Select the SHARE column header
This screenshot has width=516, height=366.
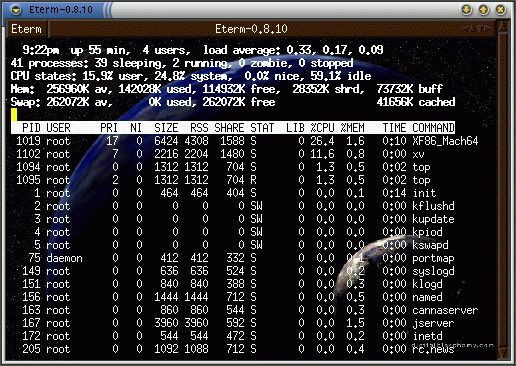tap(229, 128)
